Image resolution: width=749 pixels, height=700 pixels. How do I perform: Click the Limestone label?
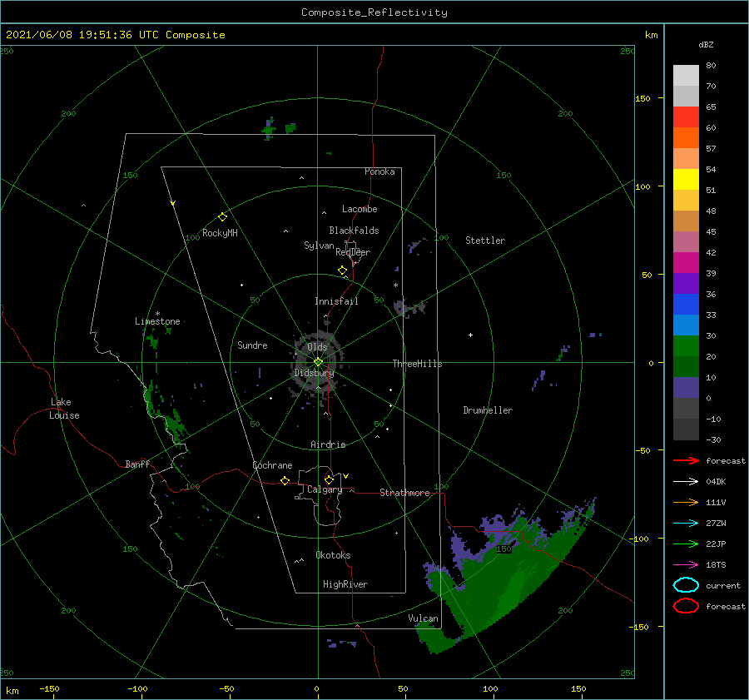click(x=157, y=321)
